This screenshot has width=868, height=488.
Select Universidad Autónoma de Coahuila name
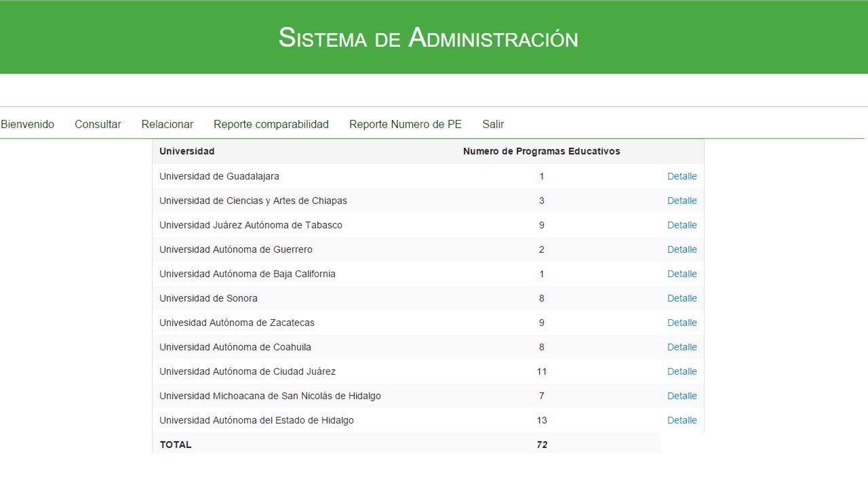(235, 347)
